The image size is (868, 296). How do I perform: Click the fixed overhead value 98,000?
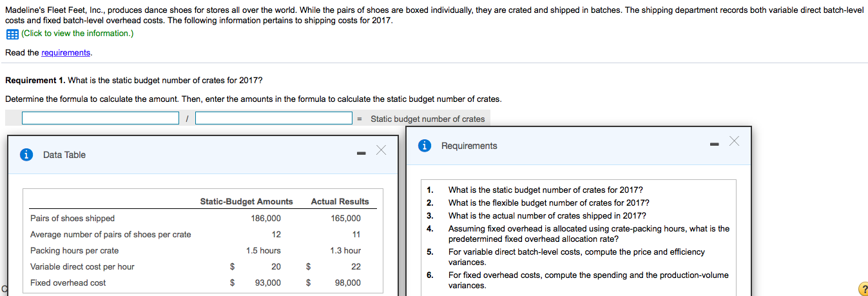[348, 283]
